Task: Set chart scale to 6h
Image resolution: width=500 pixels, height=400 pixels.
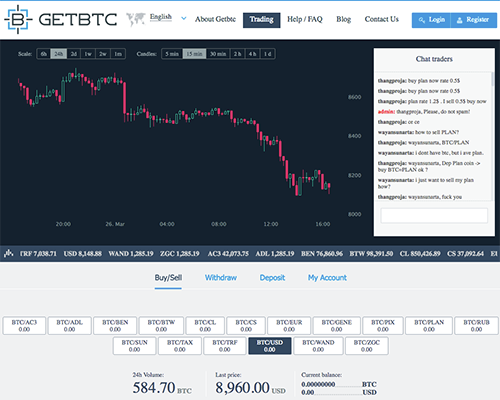Action: tap(44, 54)
